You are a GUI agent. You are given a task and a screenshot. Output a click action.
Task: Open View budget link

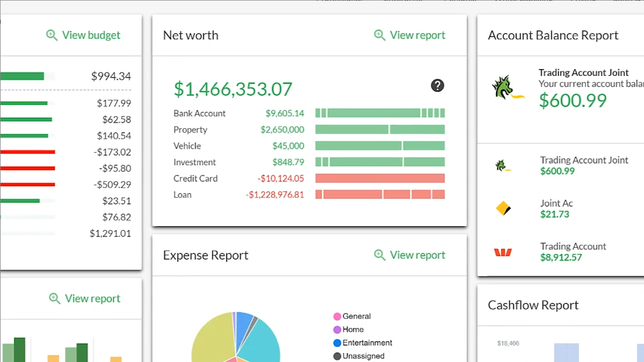click(x=91, y=35)
